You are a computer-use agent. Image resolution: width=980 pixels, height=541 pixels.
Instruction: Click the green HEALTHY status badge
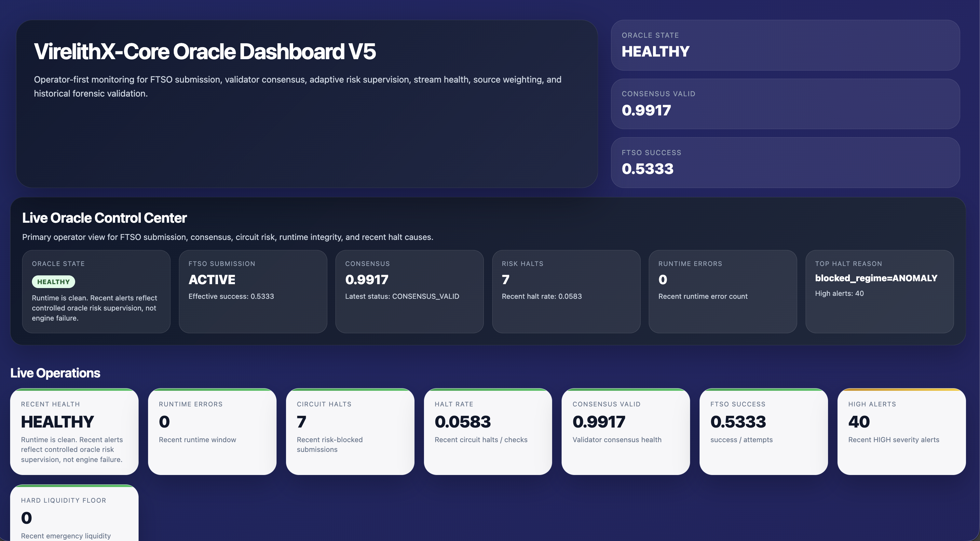click(x=53, y=282)
